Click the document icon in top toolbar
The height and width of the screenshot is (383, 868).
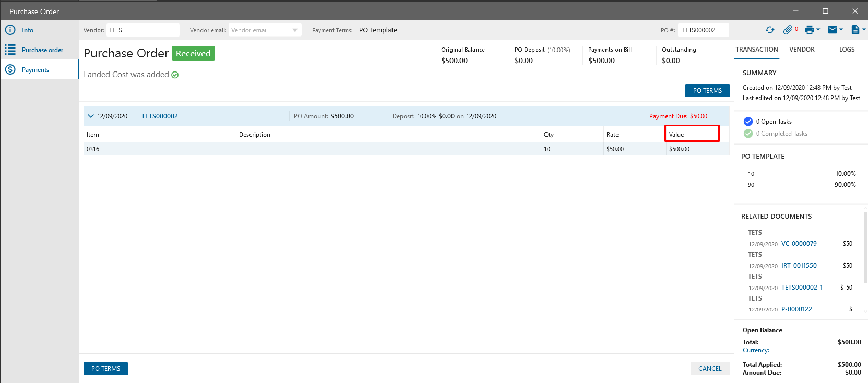point(855,30)
